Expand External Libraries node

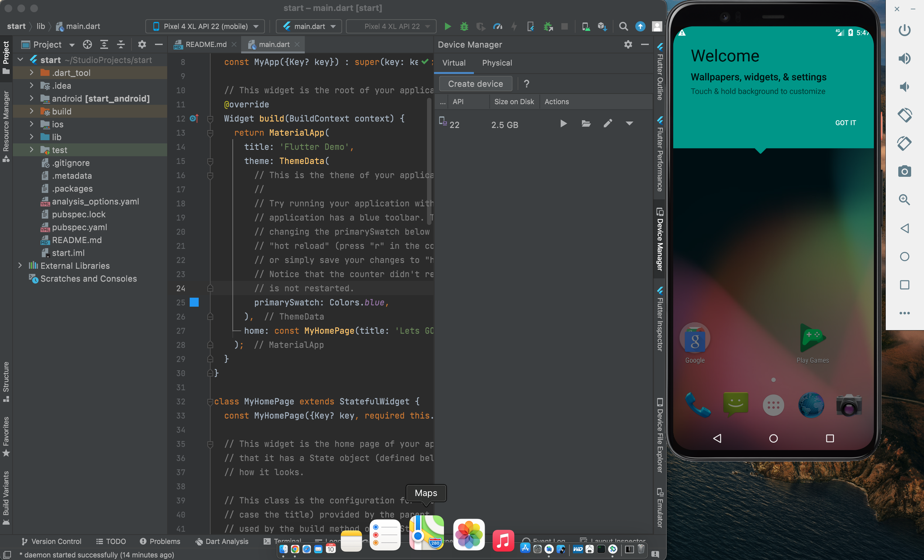(20, 266)
